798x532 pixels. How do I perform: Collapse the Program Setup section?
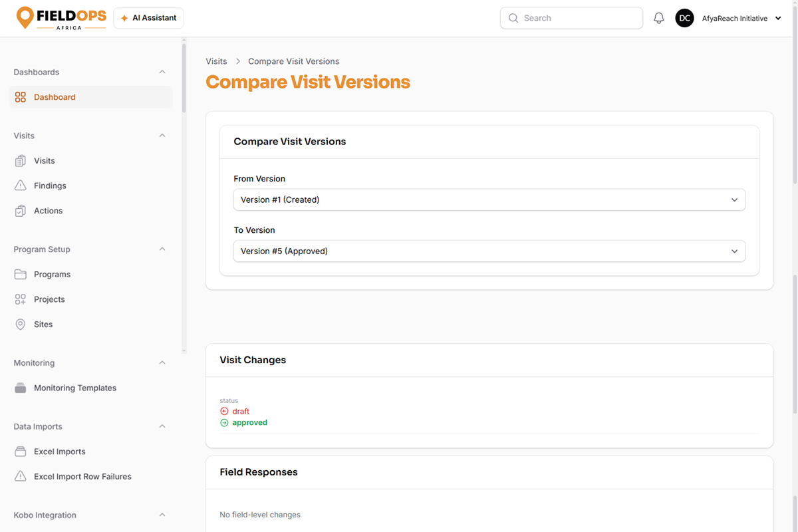[162, 249]
